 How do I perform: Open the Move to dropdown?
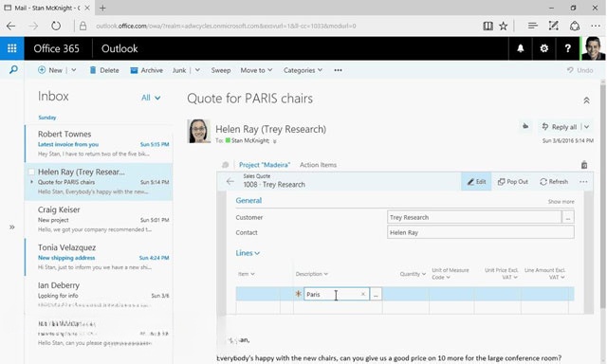tap(256, 70)
